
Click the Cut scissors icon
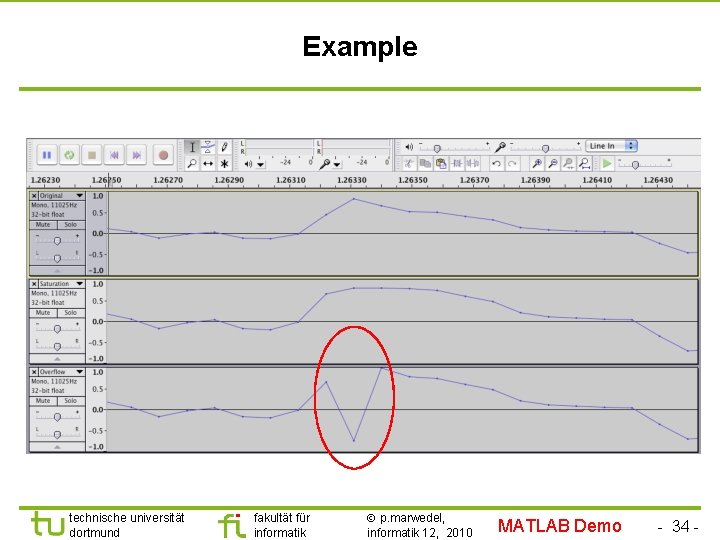click(409, 163)
